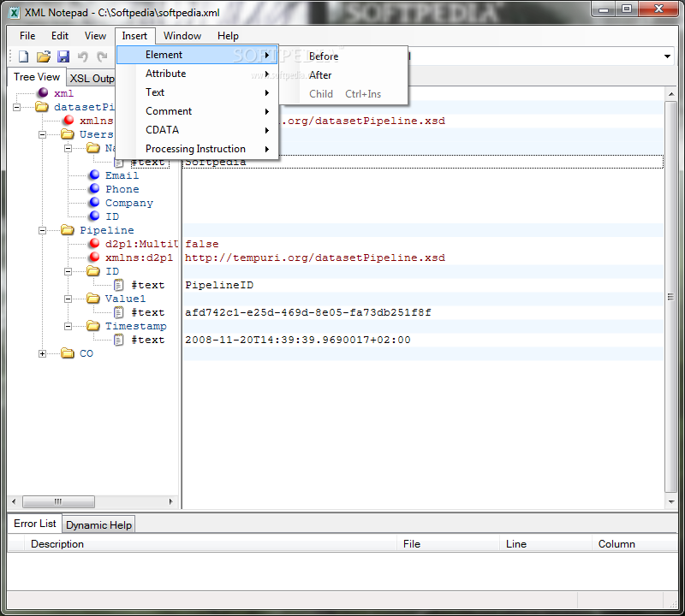
Task: Select CDATA in Insert menu
Action: click(x=197, y=130)
